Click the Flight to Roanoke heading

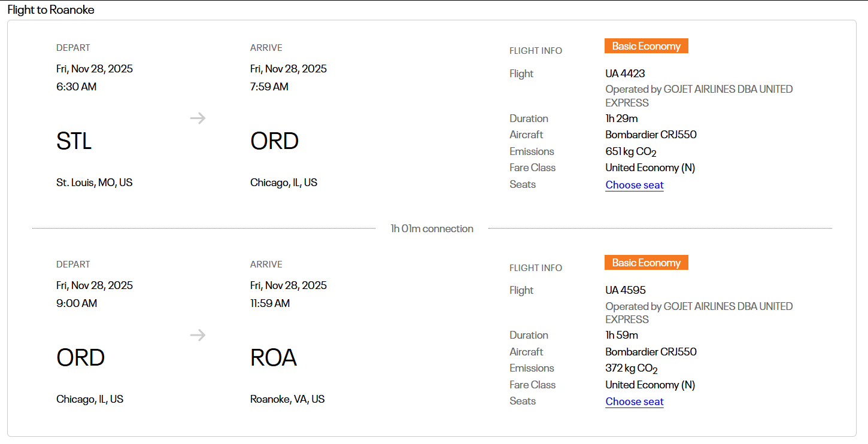pyautogui.click(x=51, y=10)
